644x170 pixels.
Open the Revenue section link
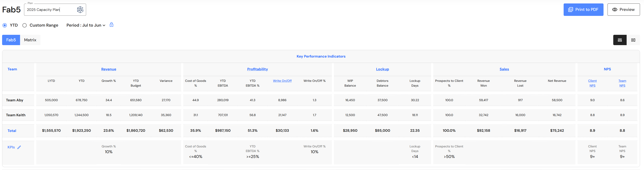coord(109,69)
